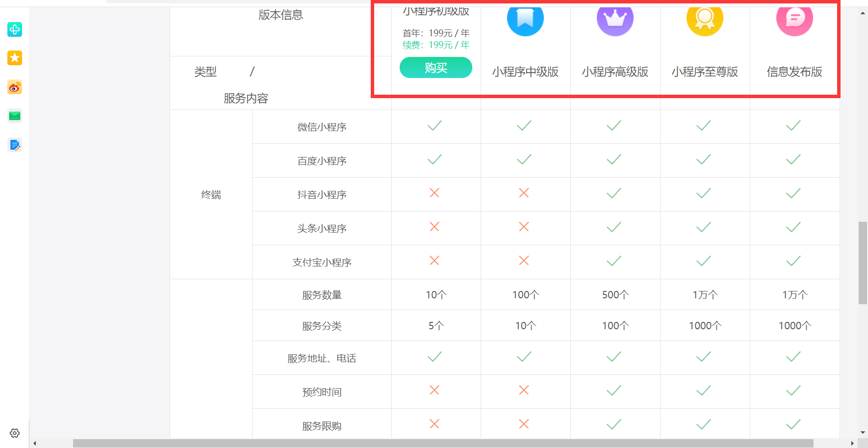Open Weibo sharing from the left sidebar
Screen dimensions: 868x448
click(15, 87)
